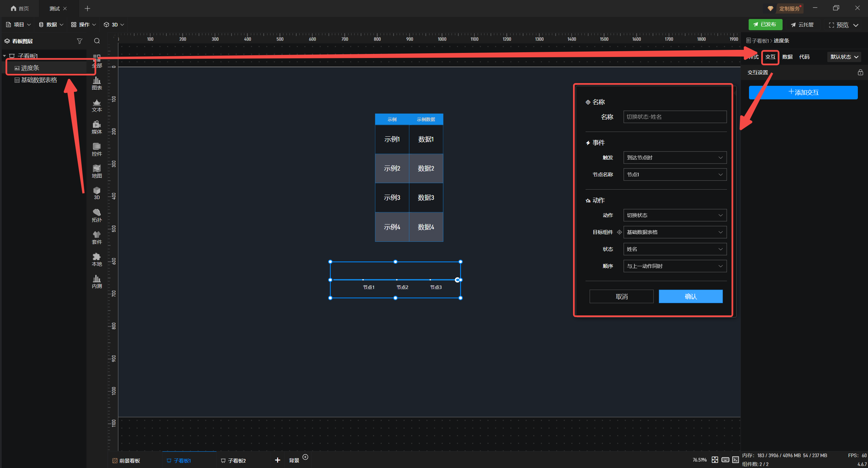Click the 名称 name input field

pyautogui.click(x=675, y=117)
